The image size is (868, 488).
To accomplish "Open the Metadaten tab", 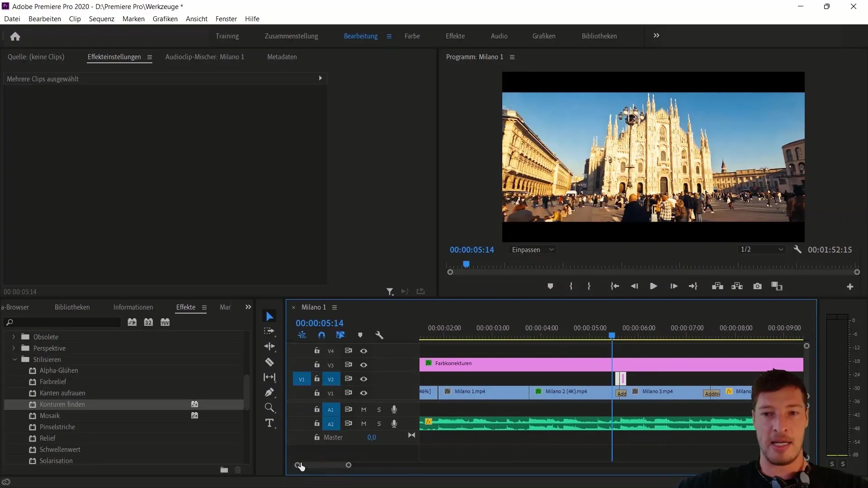I will click(x=282, y=57).
